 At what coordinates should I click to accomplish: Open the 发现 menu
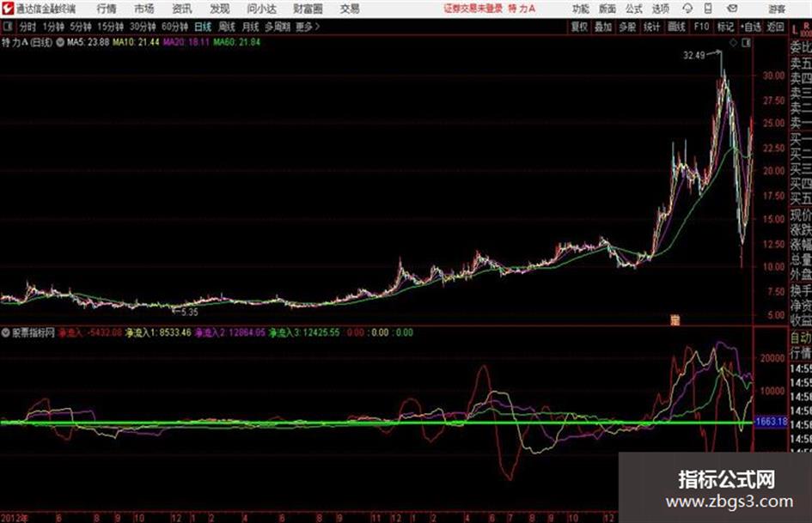[220, 9]
